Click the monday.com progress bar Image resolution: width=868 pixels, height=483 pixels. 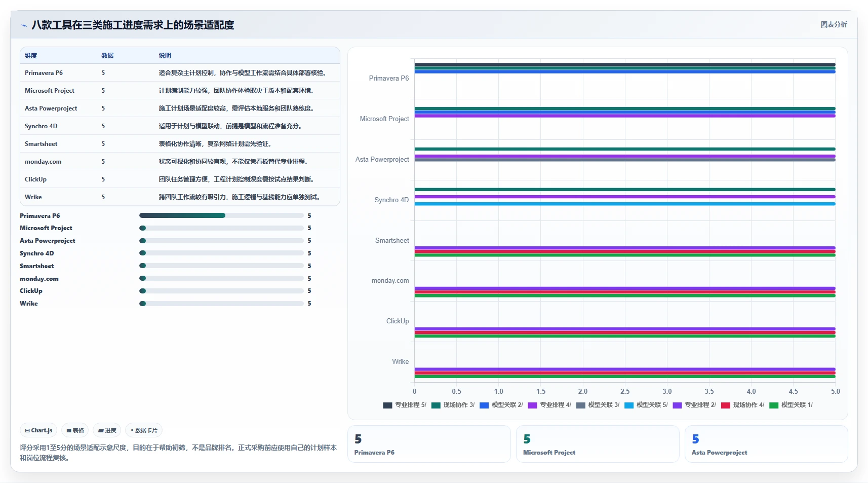tap(221, 278)
